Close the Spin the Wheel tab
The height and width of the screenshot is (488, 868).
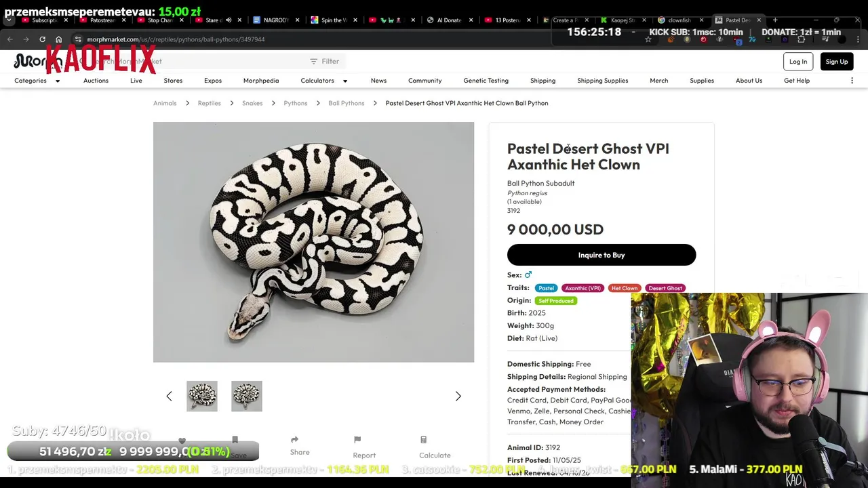354,20
